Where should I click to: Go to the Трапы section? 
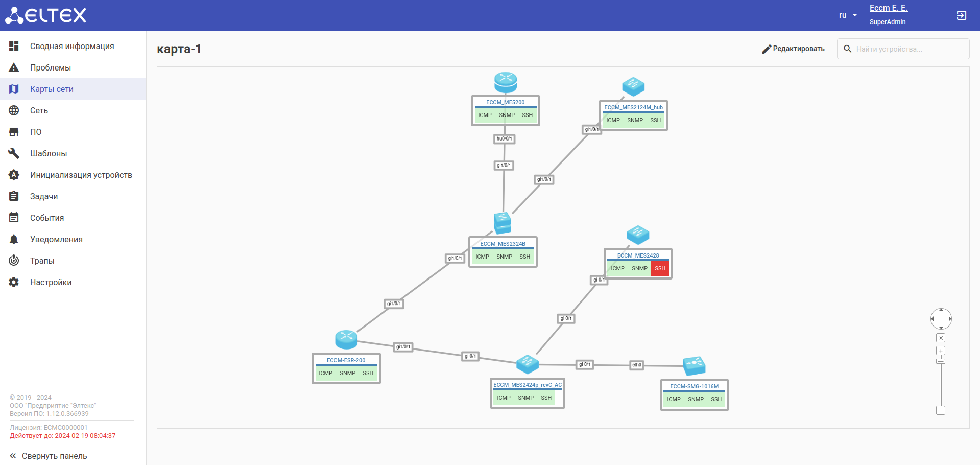click(73, 261)
